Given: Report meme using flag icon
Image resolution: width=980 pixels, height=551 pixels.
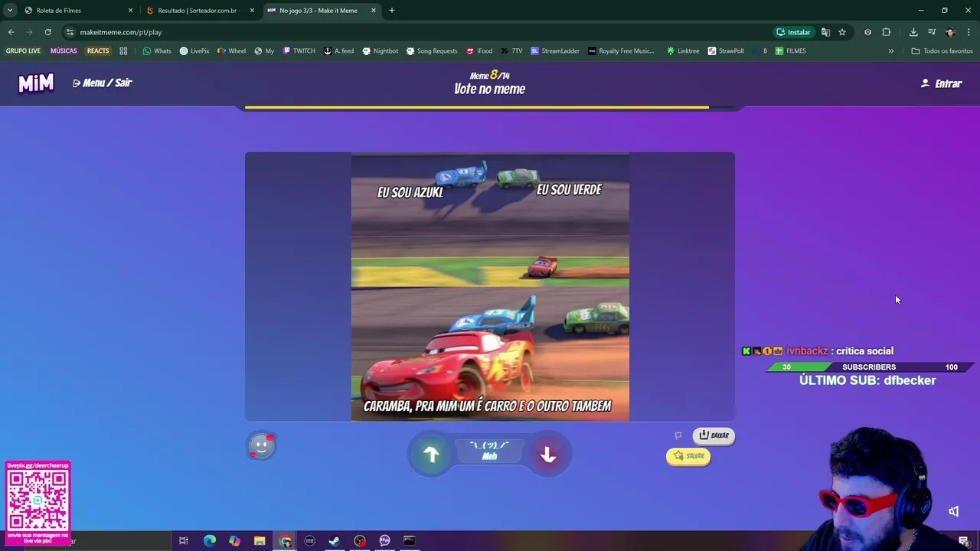Looking at the screenshot, I should 678,435.
